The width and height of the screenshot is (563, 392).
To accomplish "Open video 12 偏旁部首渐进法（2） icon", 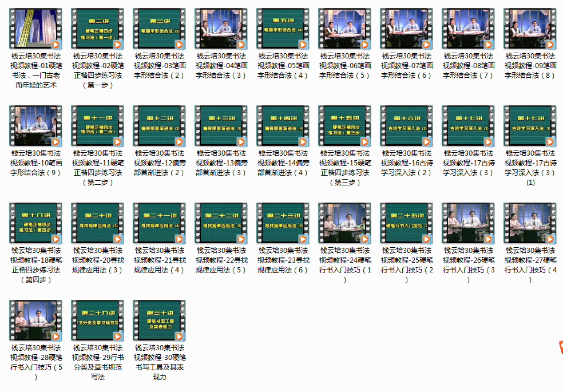I will [x=159, y=126].
